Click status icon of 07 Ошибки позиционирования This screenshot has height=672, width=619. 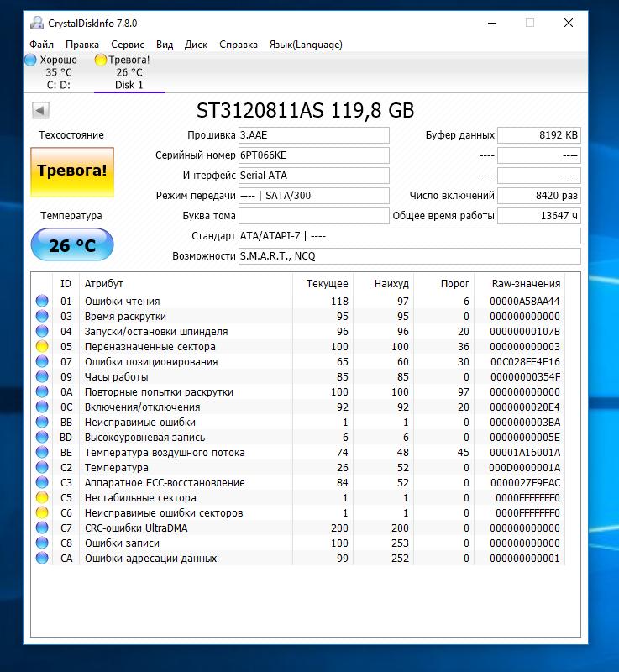[42, 361]
